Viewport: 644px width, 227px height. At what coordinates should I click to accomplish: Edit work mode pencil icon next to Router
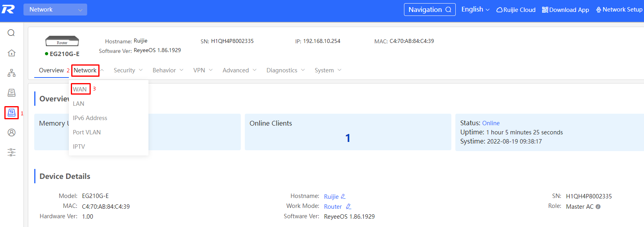(x=348, y=206)
